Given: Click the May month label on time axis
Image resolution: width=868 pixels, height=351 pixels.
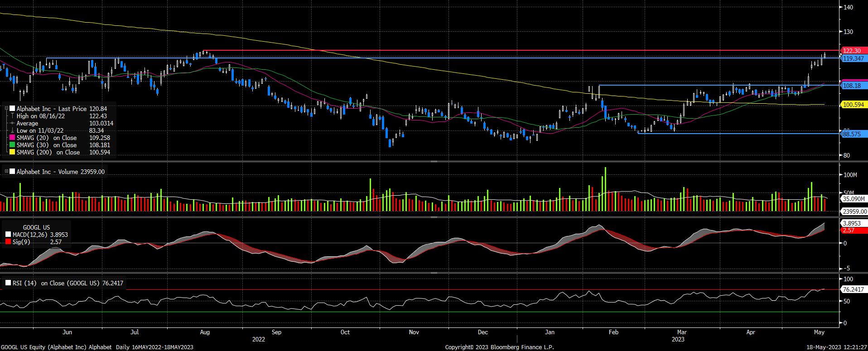Looking at the screenshot, I should (819, 332).
